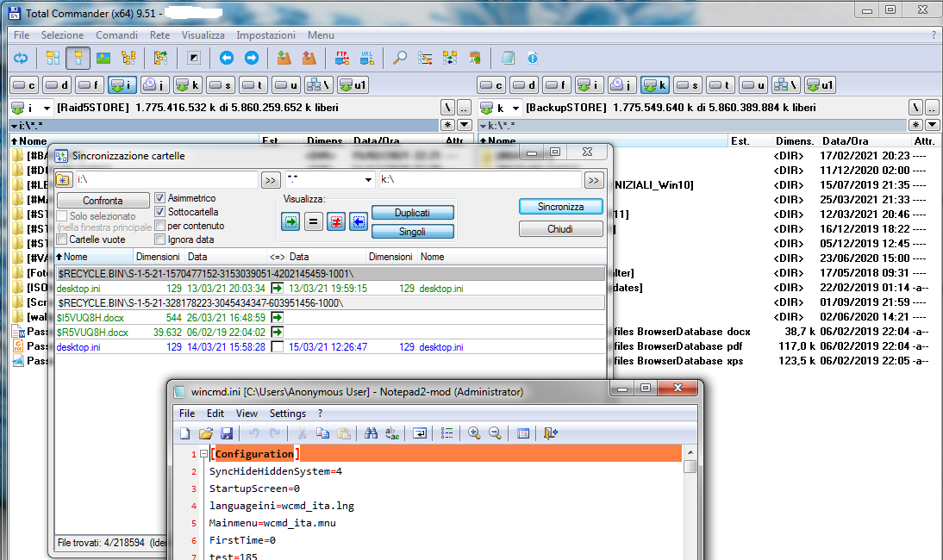The height and width of the screenshot is (560, 943).
Task: Click the copy icon in Notepad2 toolbar
Action: (x=322, y=433)
